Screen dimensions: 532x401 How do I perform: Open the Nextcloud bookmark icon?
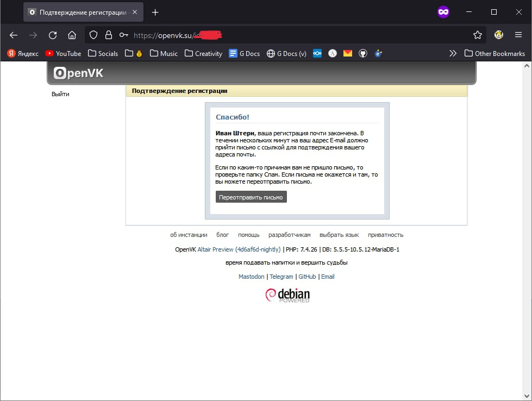click(317, 54)
